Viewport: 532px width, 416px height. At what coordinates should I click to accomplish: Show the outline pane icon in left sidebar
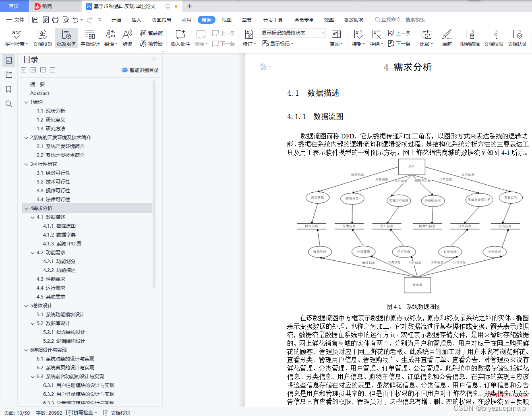9,60
